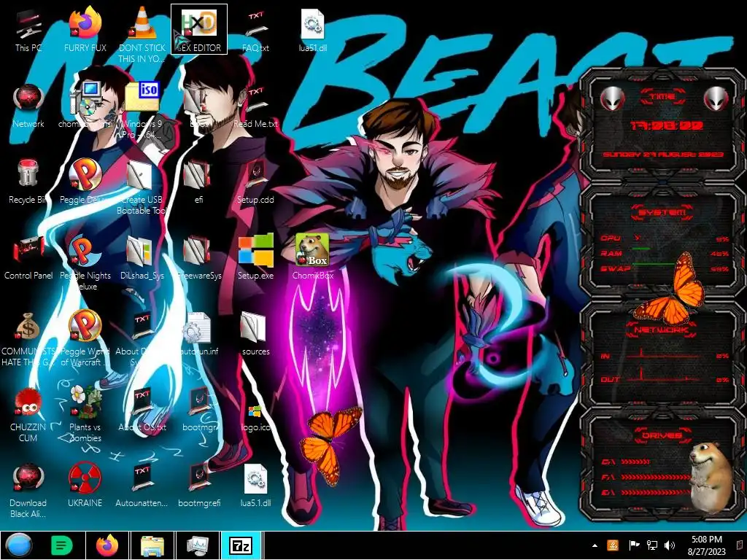The image size is (747, 560).
Task: Launch the red Chuzzle CHUZZIN shortcut
Action: click(28, 414)
